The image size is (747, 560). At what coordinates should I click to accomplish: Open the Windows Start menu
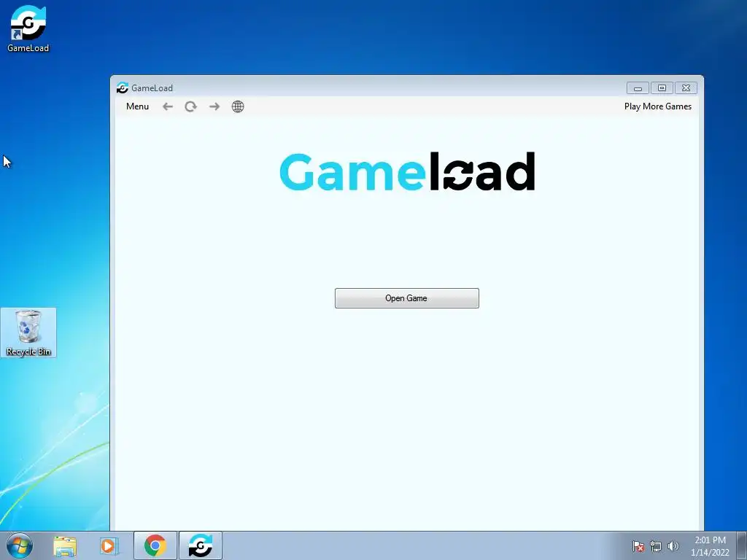[x=19, y=545]
